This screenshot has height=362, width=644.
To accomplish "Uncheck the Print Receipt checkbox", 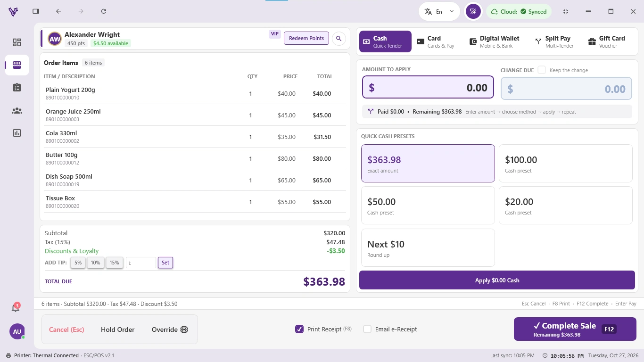I will click(x=299, y=329).
